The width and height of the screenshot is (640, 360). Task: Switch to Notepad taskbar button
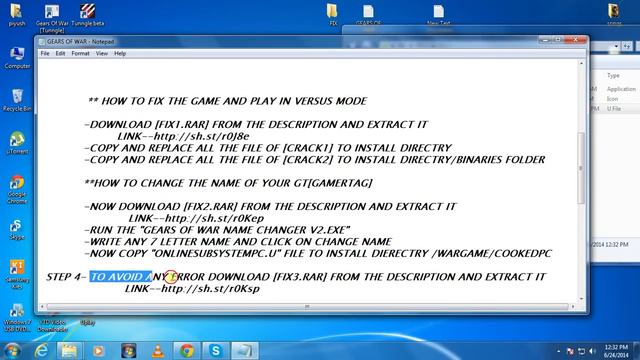click(245, 351)
